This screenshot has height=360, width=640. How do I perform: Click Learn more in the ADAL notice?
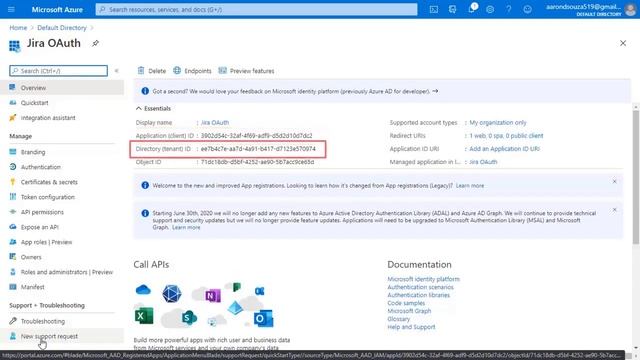186,227
